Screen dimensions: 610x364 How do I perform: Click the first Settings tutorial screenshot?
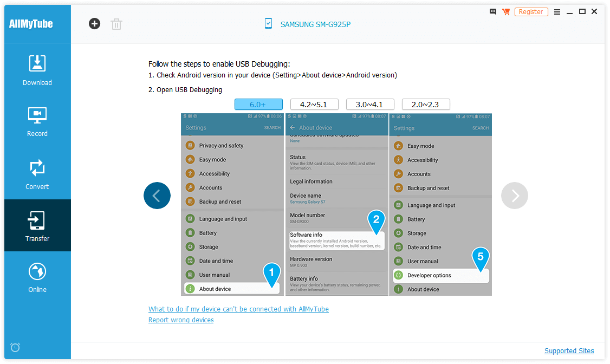(232, 205)
